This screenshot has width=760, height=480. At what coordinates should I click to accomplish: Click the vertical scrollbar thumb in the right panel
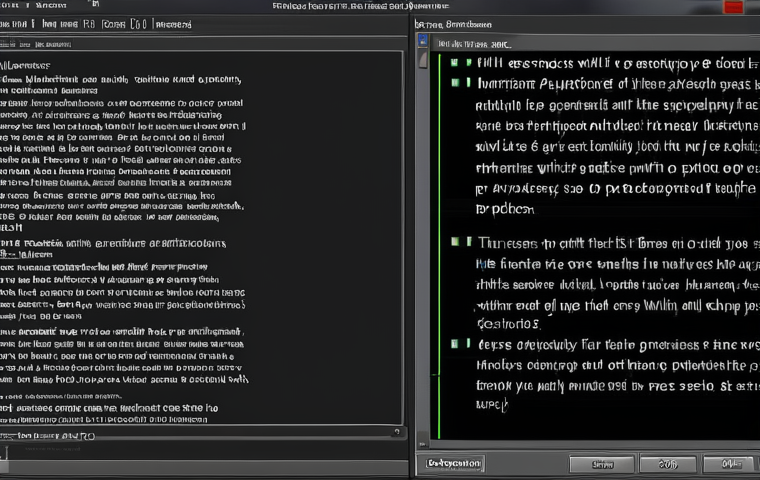[423, 61]
